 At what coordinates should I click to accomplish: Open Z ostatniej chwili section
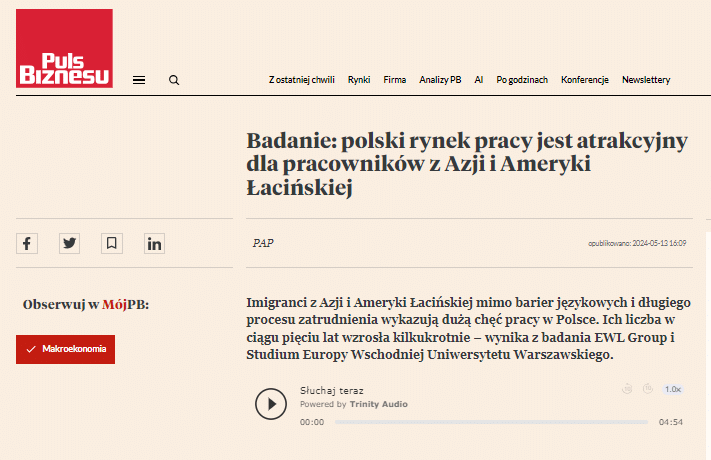302,80
